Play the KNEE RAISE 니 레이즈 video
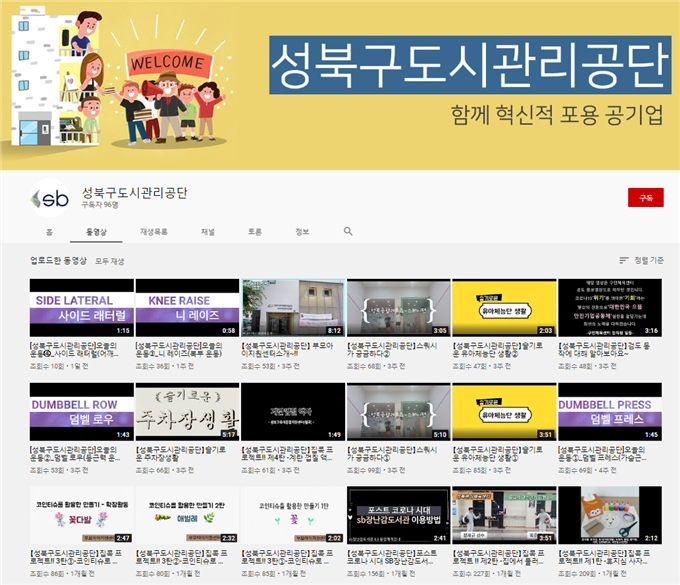Screen dimensions: 680x585 [x=187, y=308]
